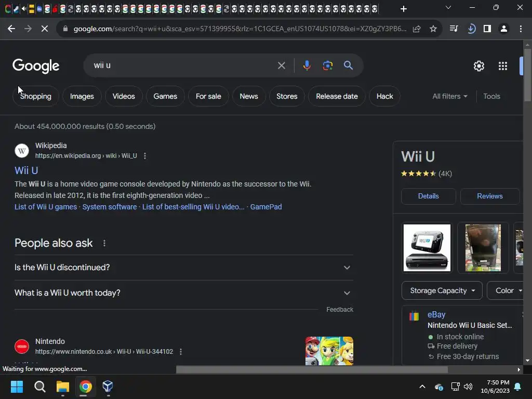
Task: Open the Details tab in Wii U panel
Action: pyautogui.click(x=428, y=196)
